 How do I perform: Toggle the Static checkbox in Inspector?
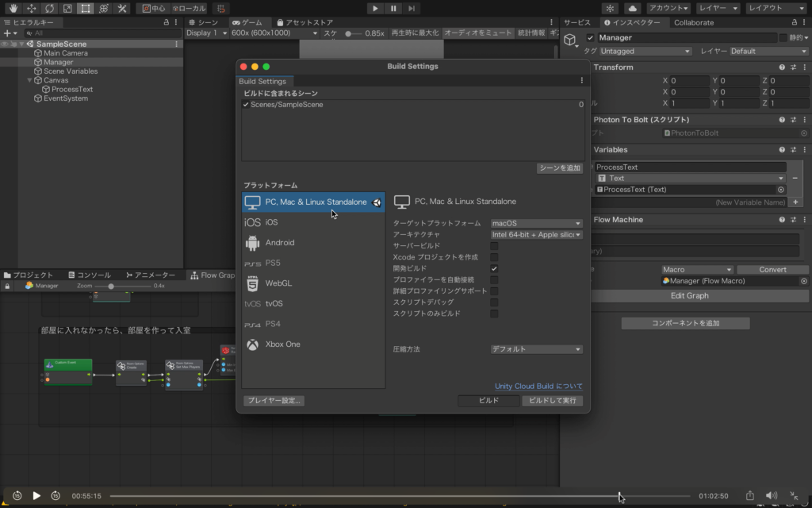pyautogui.click(x=783, y=38)
